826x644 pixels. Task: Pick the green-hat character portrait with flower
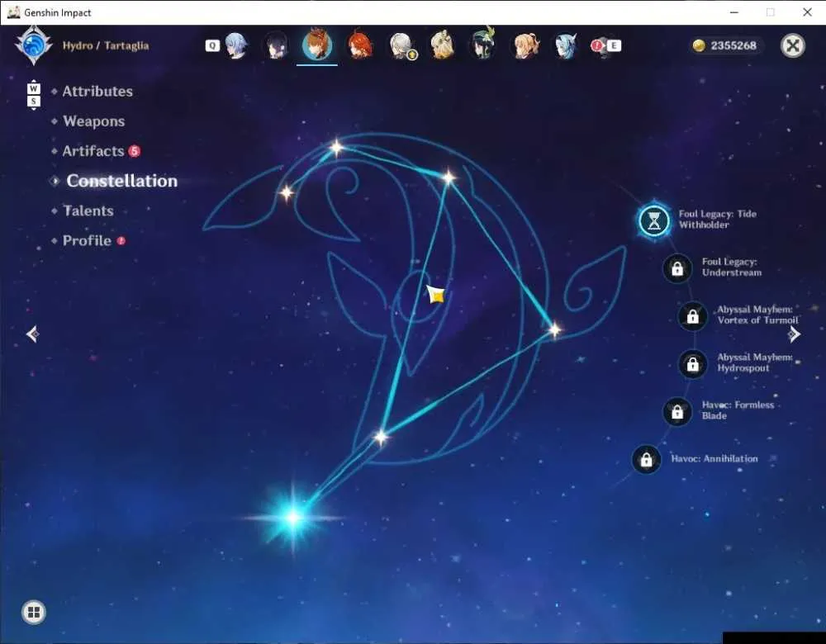[x=483, y=45]
